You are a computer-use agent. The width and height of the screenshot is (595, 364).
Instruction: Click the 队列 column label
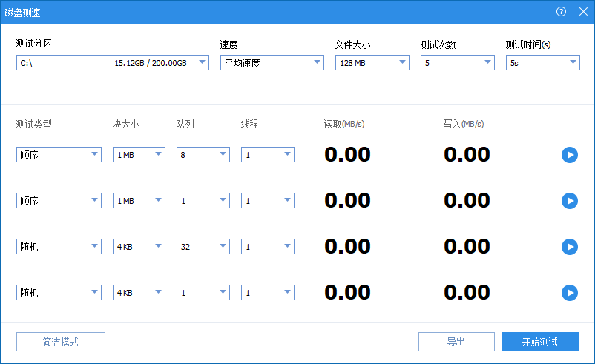tap(185, 124)
